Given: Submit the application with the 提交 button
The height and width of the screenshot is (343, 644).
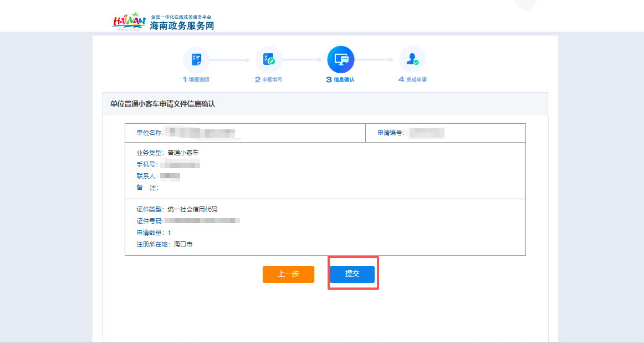Looking at the screenshot, I should pyautogui.click(x=352, y=274).
